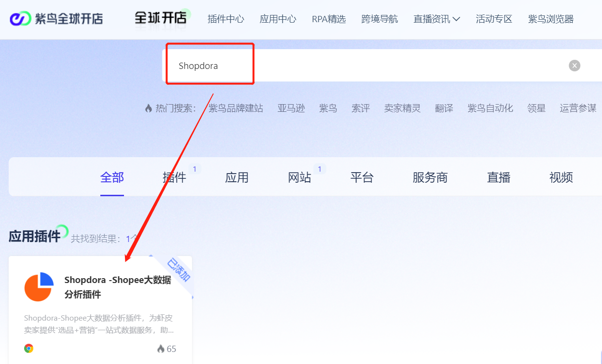Click the 热门搜索 flame icon
The width and height of the screenshot is (602, 364).
[149, 108]
